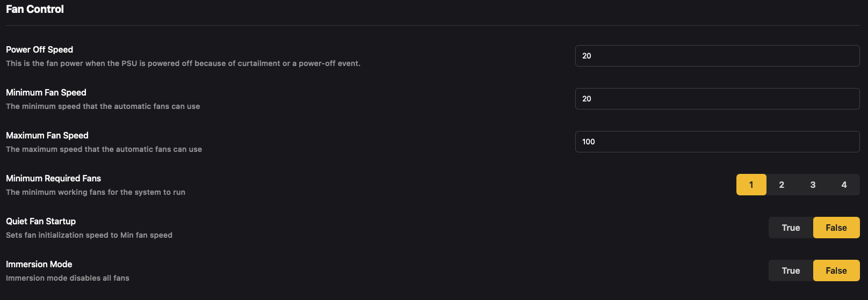Set Minimum Required Fans to 2

782,185
